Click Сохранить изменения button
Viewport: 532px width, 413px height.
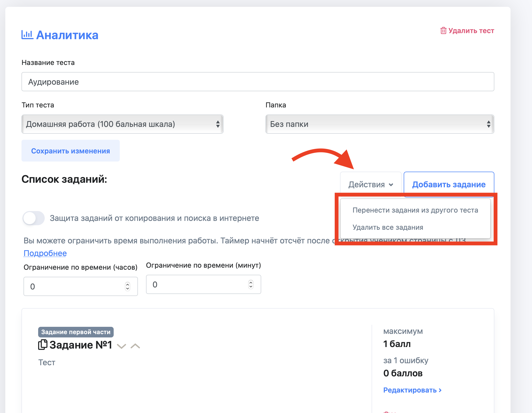pos(70,151)
